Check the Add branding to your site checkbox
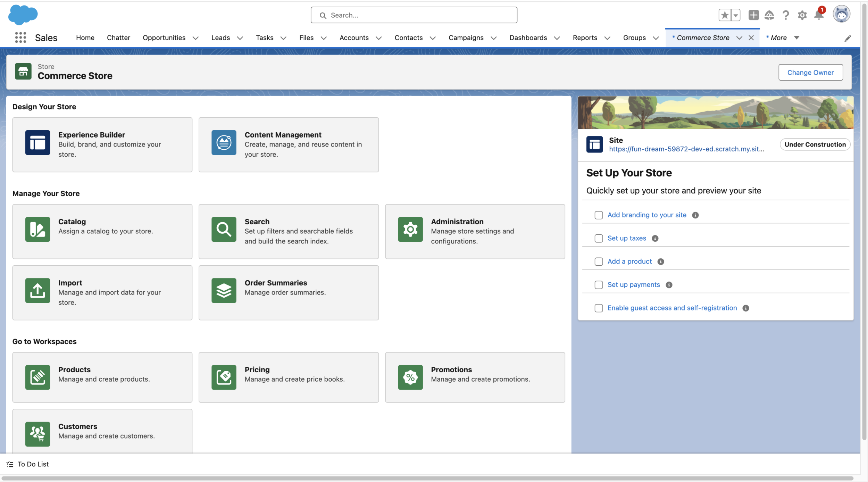This screenshot has width=868, height=482. 599,215
